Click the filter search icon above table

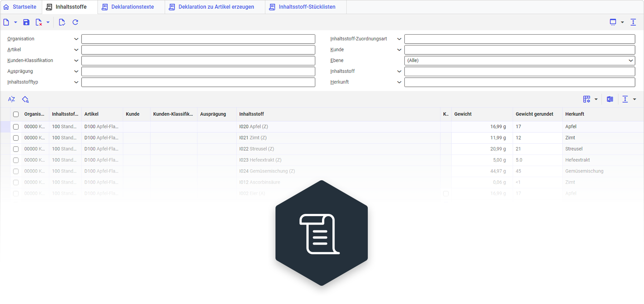click(25, 99)
